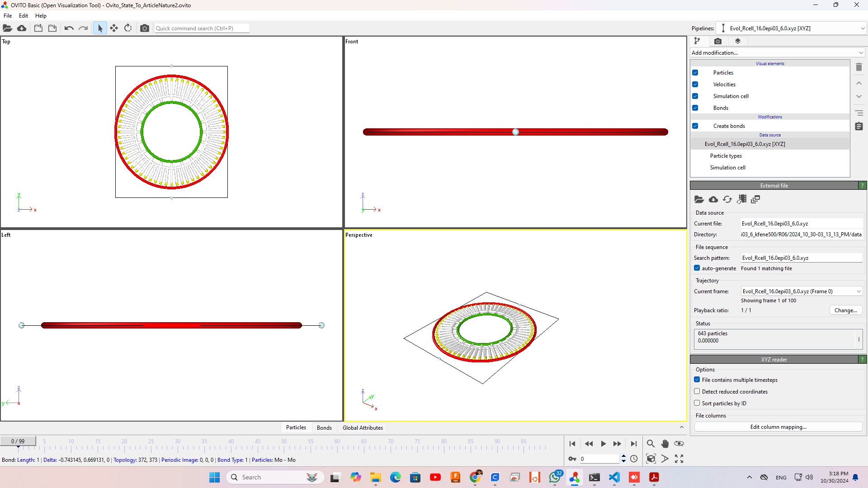Expand the Pipelines selector dropdown
The image size is (868, 488).
[791, 28]
